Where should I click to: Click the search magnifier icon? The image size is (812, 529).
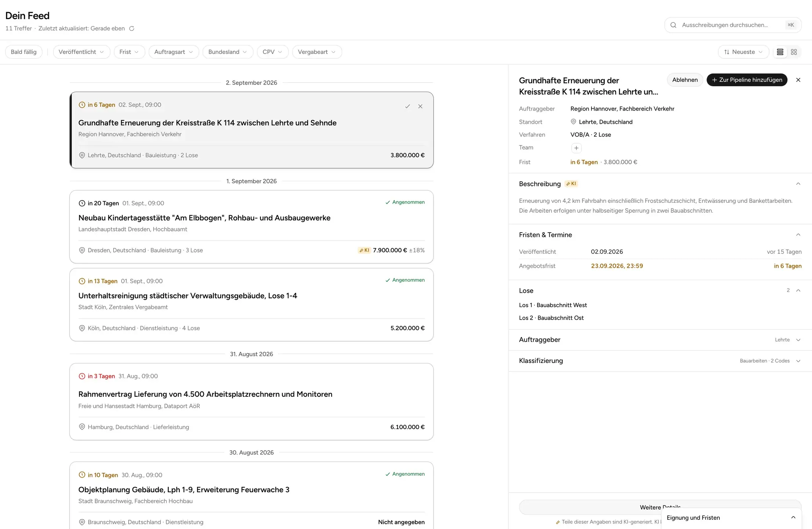click(x=673, y=25)
